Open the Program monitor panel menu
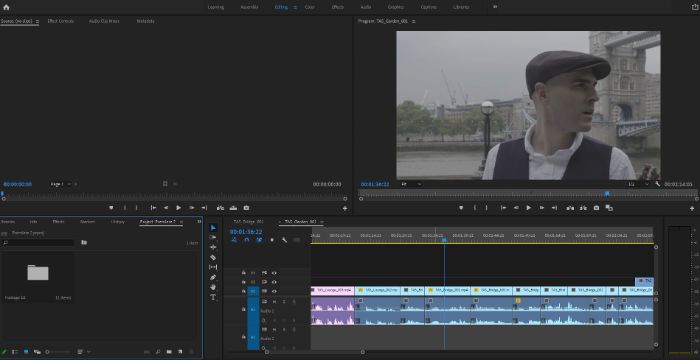 [413, 21]
